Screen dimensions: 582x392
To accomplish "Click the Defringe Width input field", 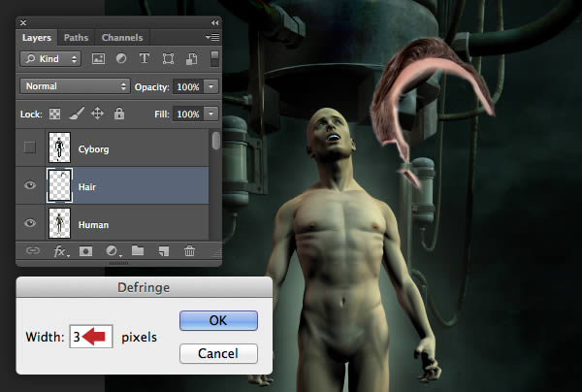I will point(91,337).
